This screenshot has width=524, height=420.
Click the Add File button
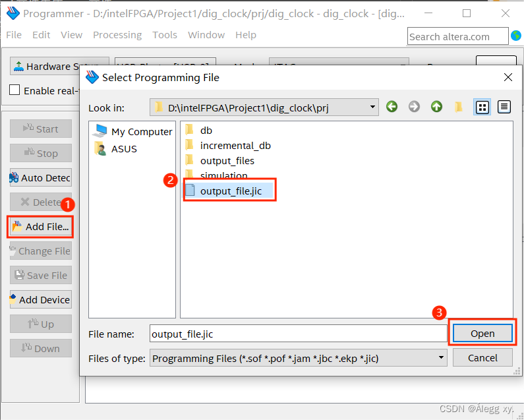(x=40, y=227)
